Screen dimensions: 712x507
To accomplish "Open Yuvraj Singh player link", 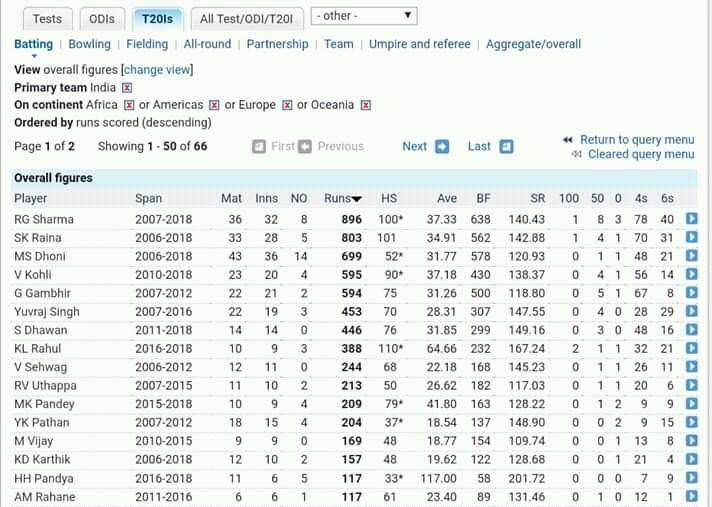I will [47, 312].
